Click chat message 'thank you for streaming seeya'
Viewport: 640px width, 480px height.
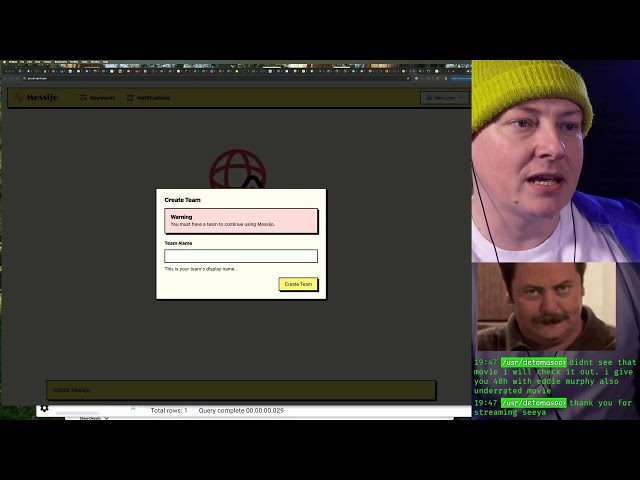pyautogui.click(x=553, y=408)
